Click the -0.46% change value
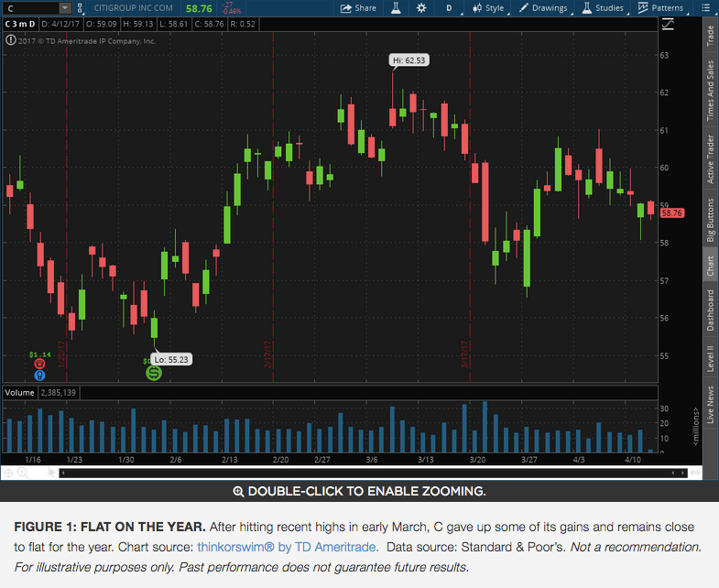The image size is (719, 588). [232, 11]
